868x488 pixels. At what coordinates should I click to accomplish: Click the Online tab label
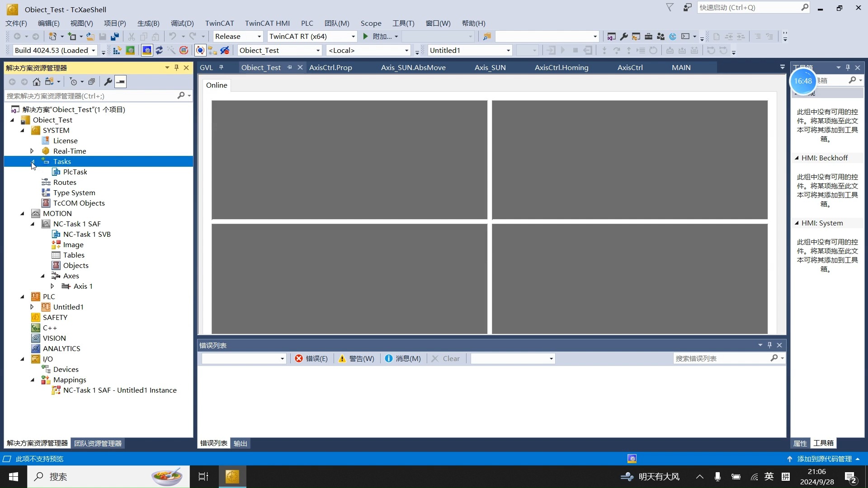tap(217, 85)
